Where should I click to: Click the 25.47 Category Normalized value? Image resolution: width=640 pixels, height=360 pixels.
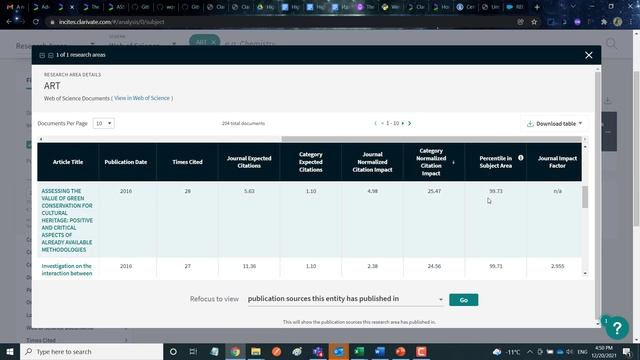coord(434,191)
